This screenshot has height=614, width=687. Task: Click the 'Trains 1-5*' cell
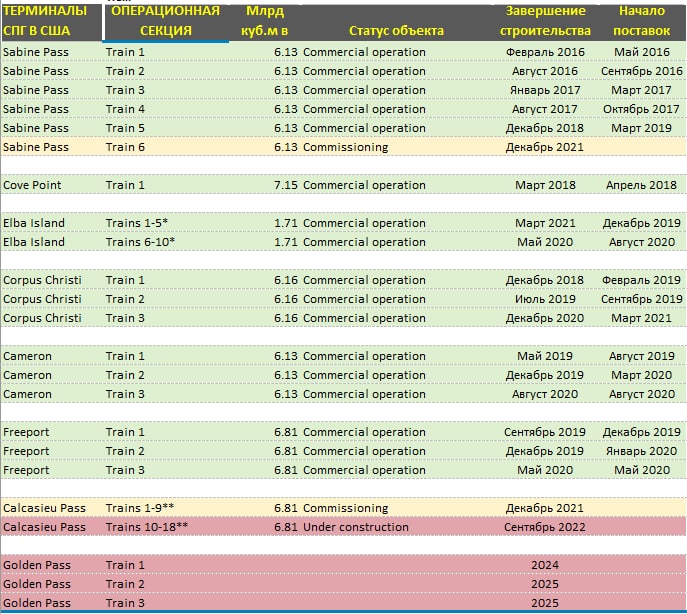(137, 223)
